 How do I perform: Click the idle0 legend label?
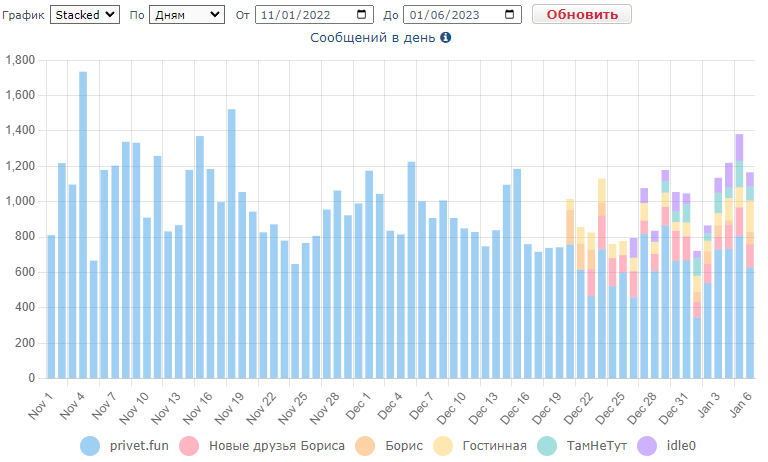681,446
